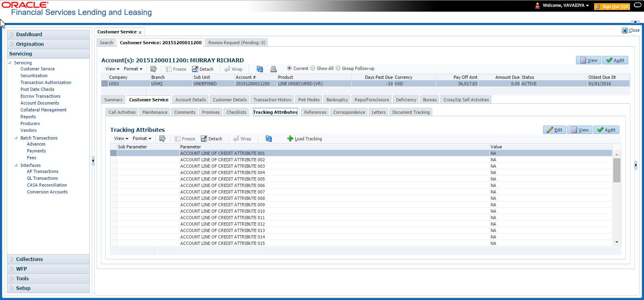Detach the Tracking Attributes table
This screenshot has width=644, height=300.
[211, 139]
